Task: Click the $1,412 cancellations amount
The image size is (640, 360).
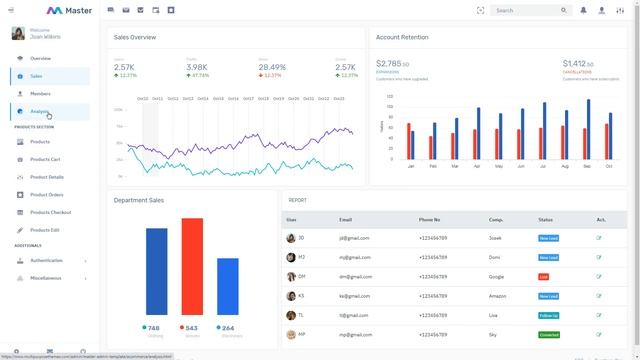Action: (x=578, y=64)
